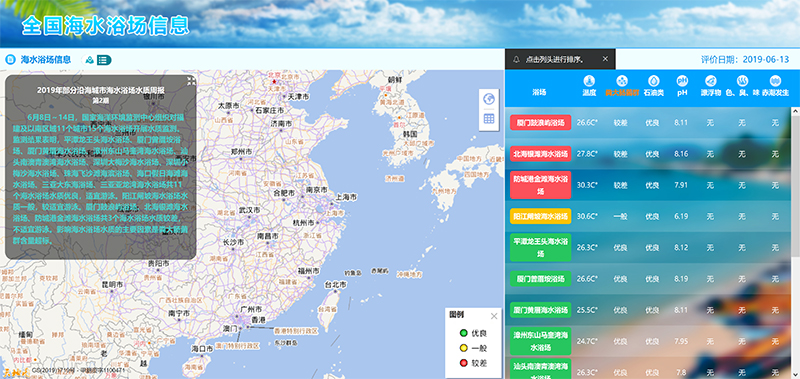Dismiss the sort hint notification
Image resolution: width=800 pixels, height=379 pixels.
click(x=605, y=59)
